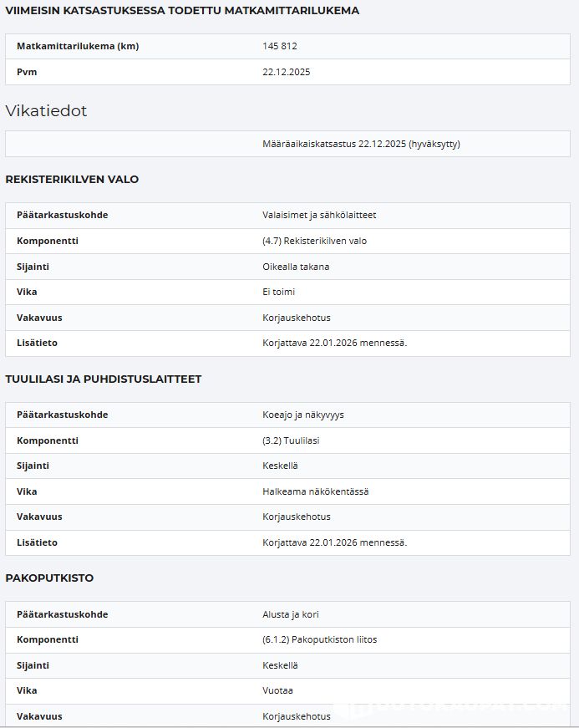Select the Määräaikaiskatsastus 22.12.2025 (hyväksytty) row
This screenshot has height=728, width=579.
tap(361, 144)
